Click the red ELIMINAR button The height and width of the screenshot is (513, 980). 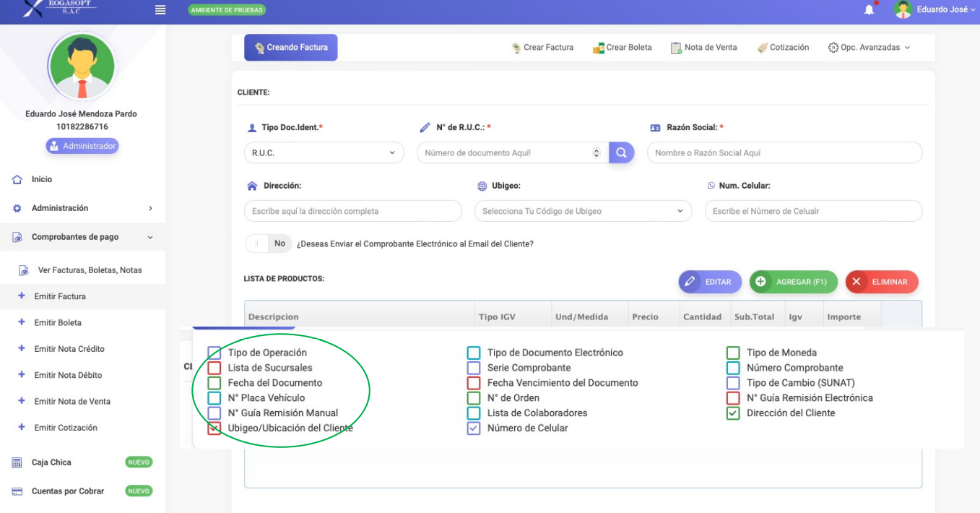[x=881, y=282]
